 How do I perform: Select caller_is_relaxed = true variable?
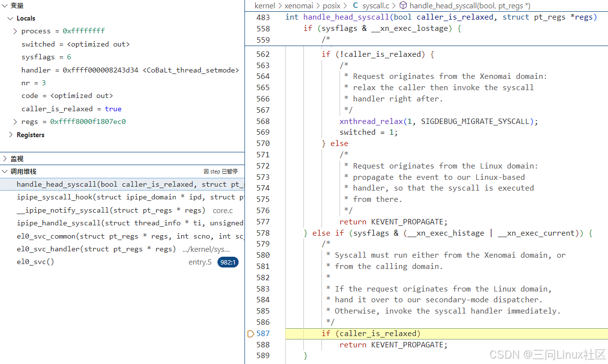(x=72, y=109)
